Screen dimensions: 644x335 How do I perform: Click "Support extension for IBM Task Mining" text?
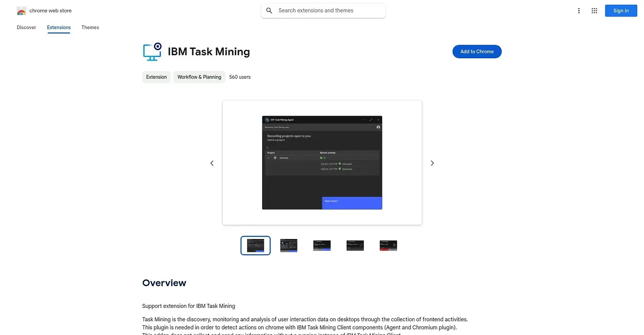[x=189, y=306]
